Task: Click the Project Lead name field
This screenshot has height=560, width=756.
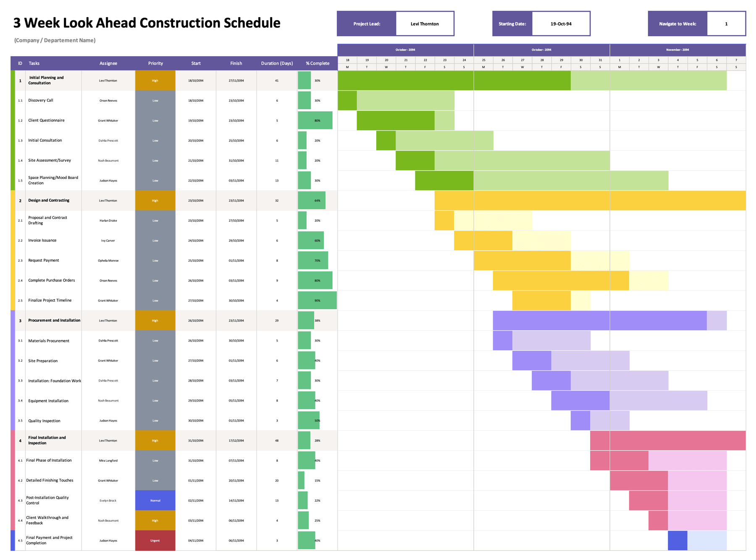Action: pos(425,24)
